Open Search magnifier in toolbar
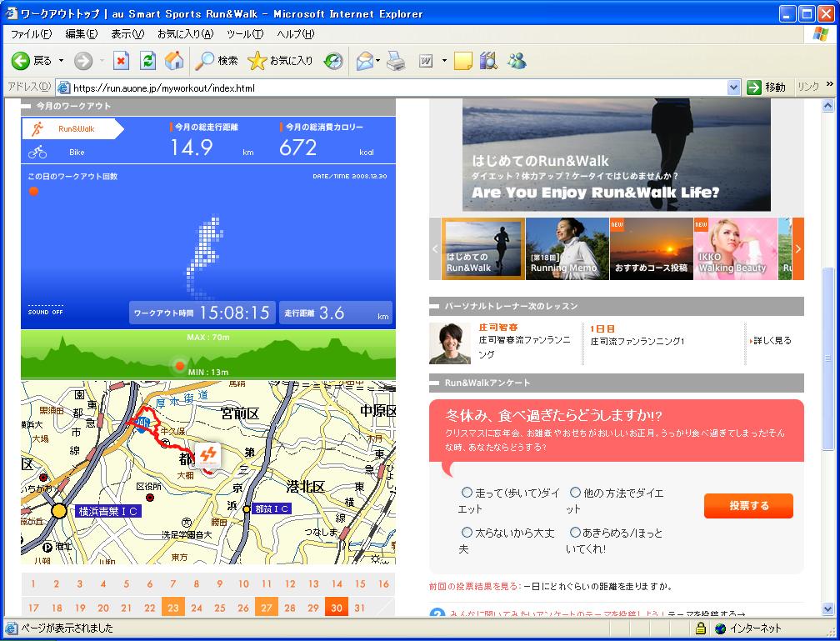 click(204, 61)
